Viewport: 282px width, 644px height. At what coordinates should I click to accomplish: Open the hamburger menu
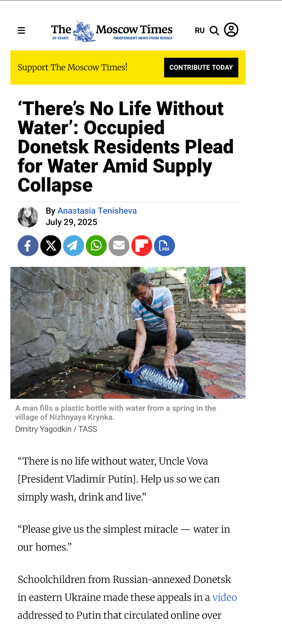click(21, 31)
